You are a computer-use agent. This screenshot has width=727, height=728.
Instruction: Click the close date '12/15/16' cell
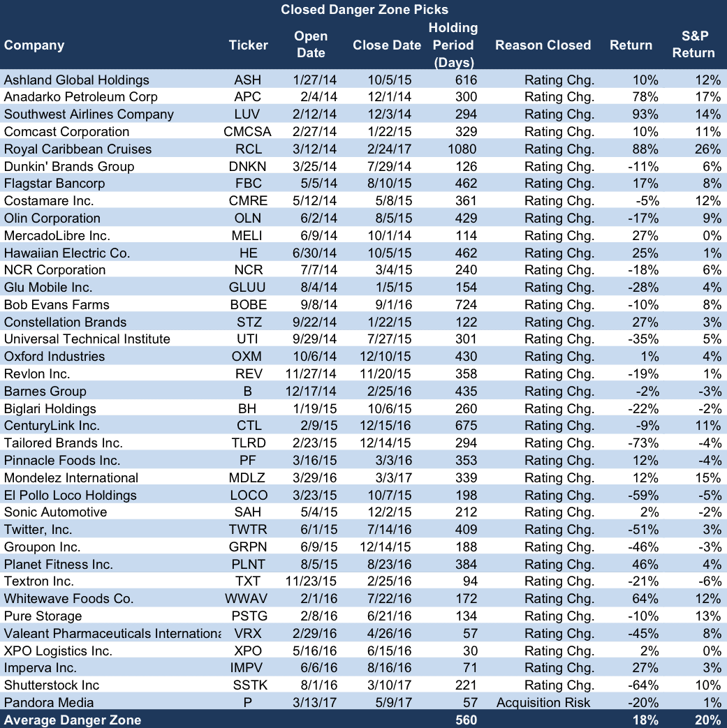click(385, 425)
